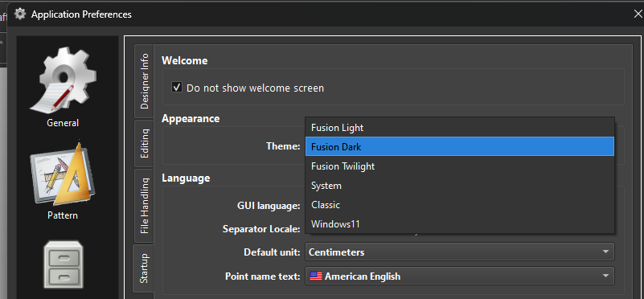Click the Separator Locale label
The width and height of the screenshot is (644, 299).
click(261, 229)
